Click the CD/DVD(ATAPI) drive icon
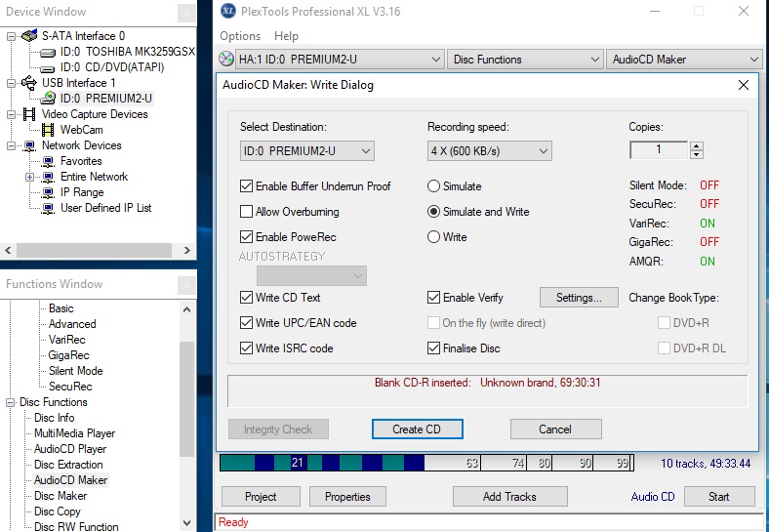This screenshot has height=532, width=769. (x=48, y=67)
